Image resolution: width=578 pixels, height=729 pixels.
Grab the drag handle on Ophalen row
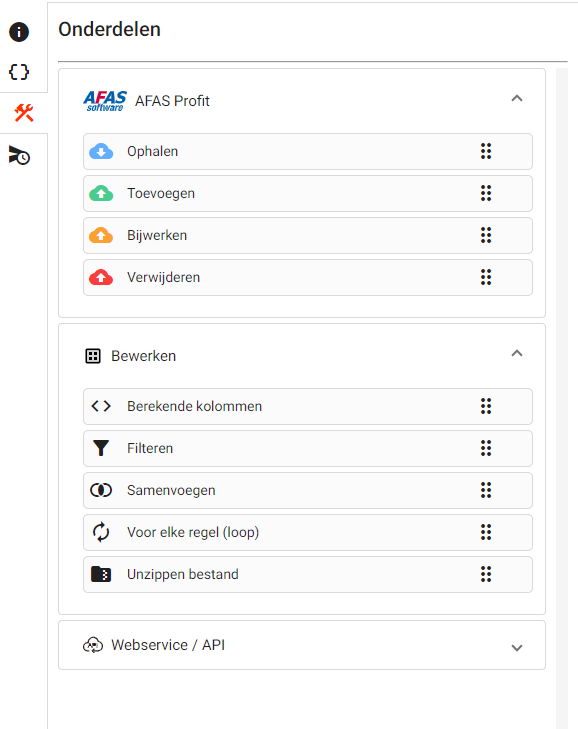(486, 151)
